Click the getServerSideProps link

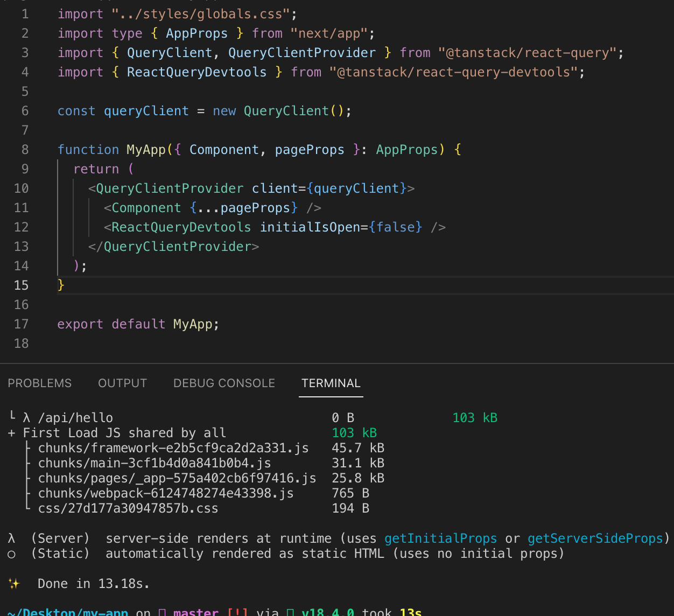[595, 538]
